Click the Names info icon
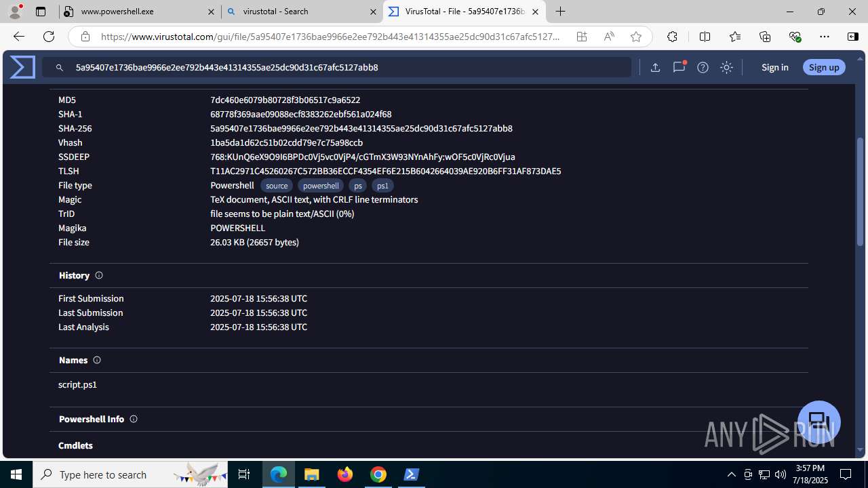The image size is (868, 488). point(97,360)
